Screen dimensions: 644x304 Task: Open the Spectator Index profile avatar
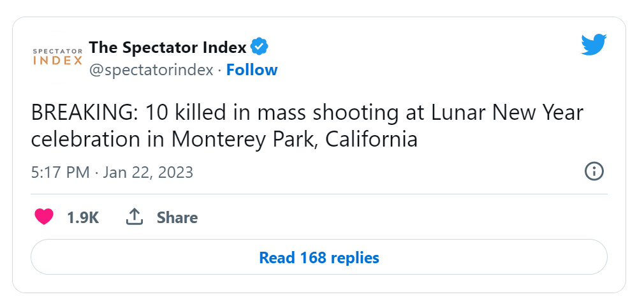pyautogui.click(x=57, y=58)
